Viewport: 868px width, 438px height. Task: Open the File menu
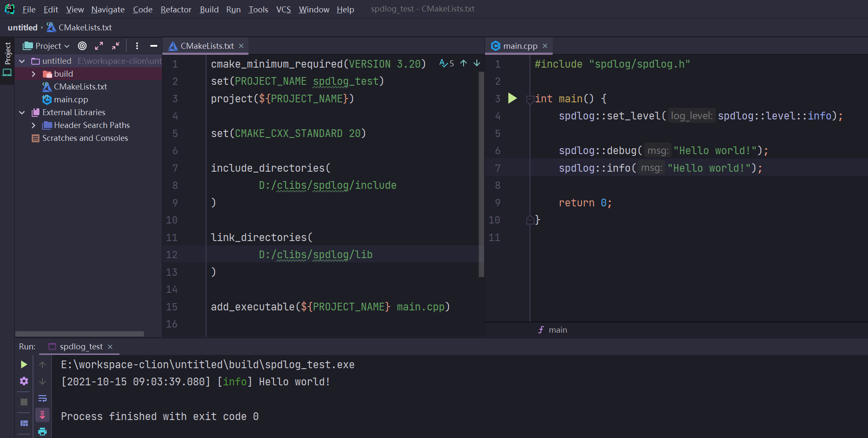click(29, 9)
